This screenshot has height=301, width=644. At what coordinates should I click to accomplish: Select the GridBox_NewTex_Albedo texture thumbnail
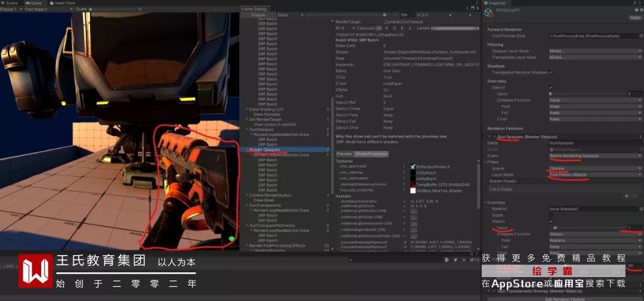(x=413, y=191)
